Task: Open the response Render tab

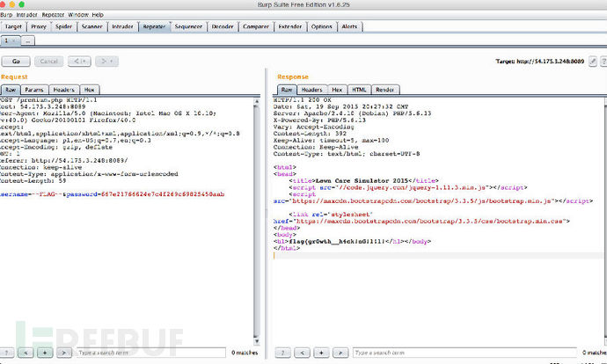Action: [385, 90]
